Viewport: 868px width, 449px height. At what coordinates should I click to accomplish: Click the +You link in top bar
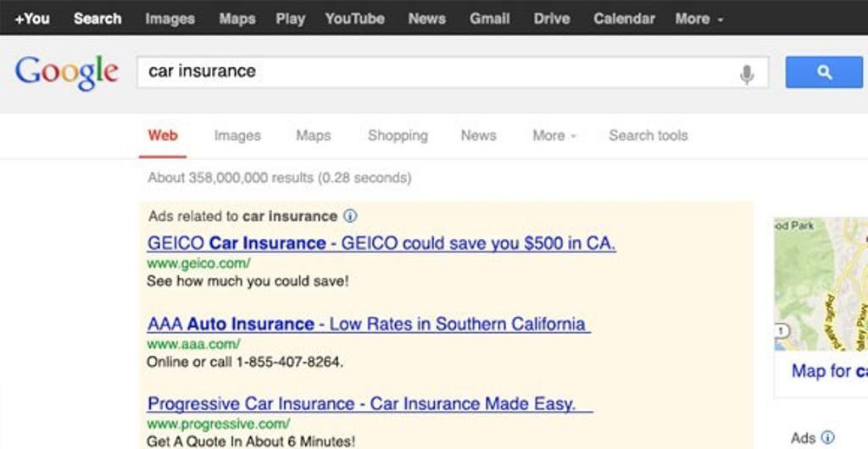tap(32, 19)
